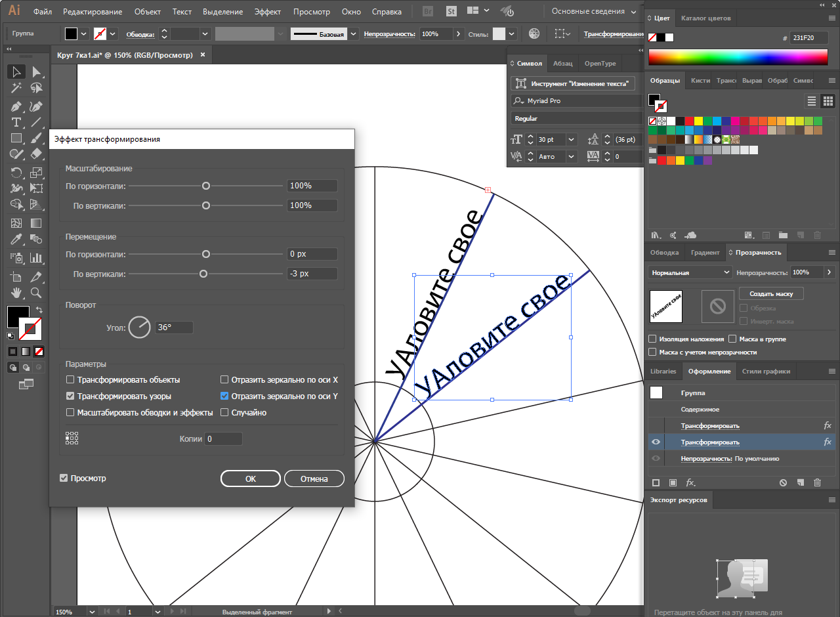Pick the Eraser tool
840x617 pixels.
(x=36, y=154)
